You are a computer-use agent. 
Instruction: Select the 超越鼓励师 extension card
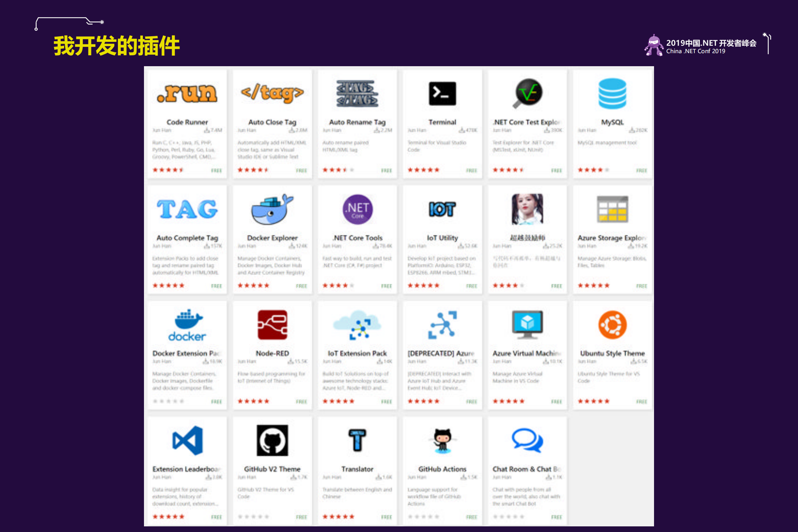pos(527,239)
